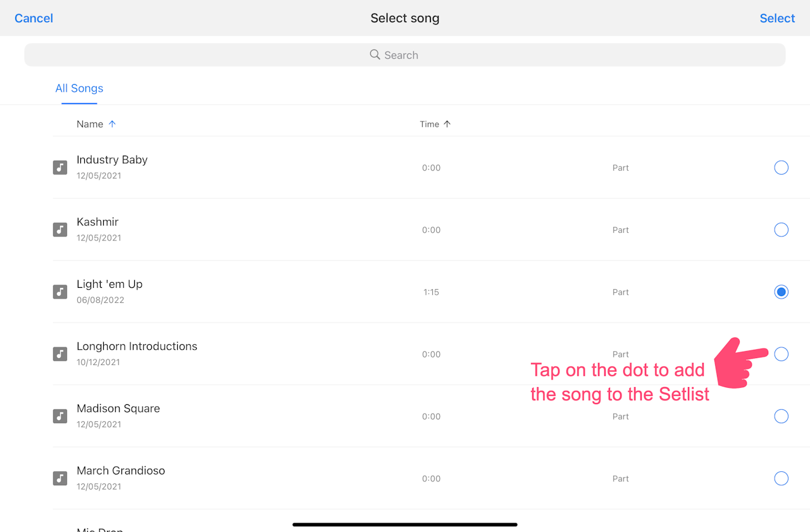The image size is (810, 532).
Task: Click the music note icon beside March Grandioso
Action: point(60,478)
